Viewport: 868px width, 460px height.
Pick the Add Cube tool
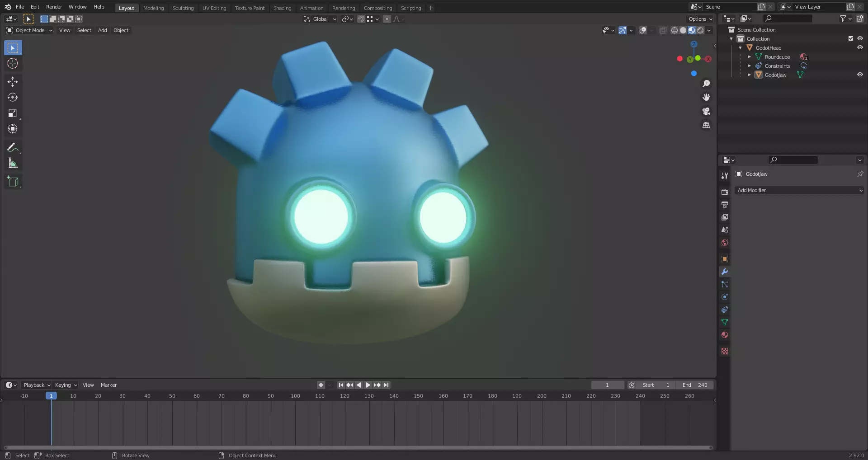pos(13,182)
